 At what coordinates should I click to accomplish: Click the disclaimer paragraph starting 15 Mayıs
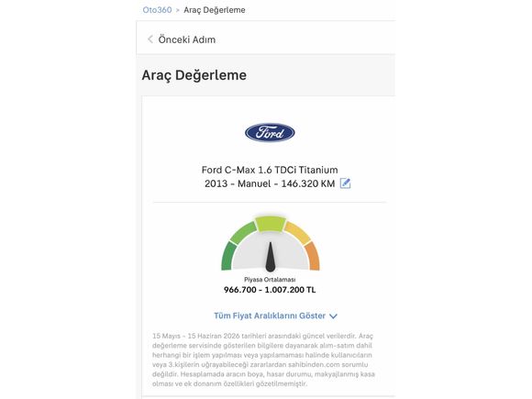[263, 360]
